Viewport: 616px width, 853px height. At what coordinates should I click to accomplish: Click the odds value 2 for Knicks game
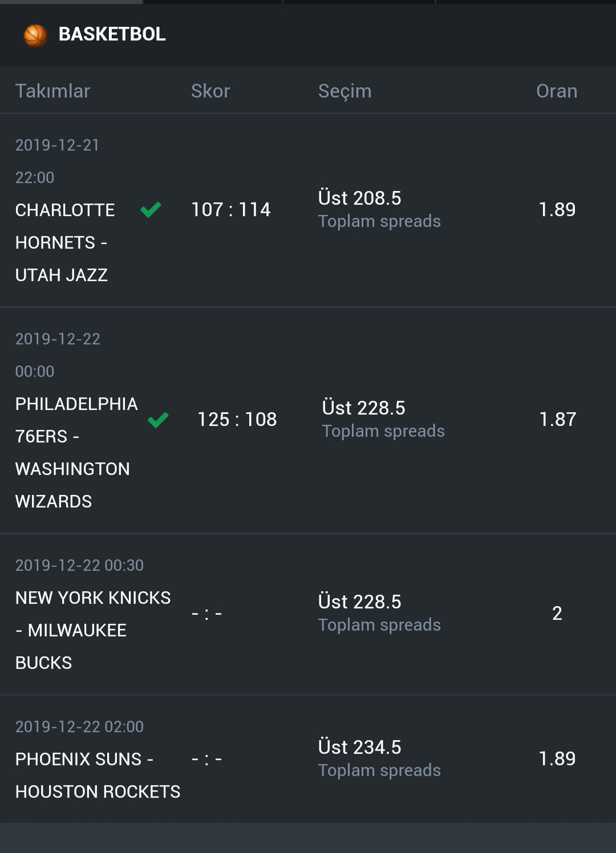(557, 614)
